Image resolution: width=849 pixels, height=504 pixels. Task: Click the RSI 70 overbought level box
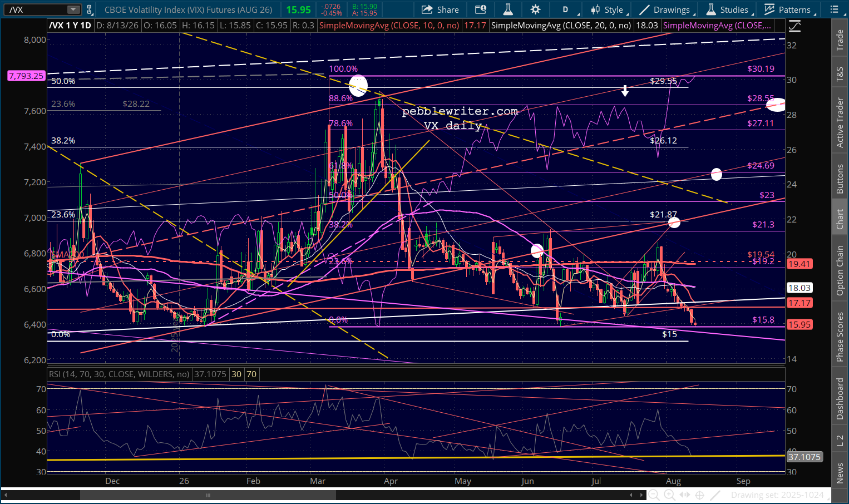(x=251, y=374)
